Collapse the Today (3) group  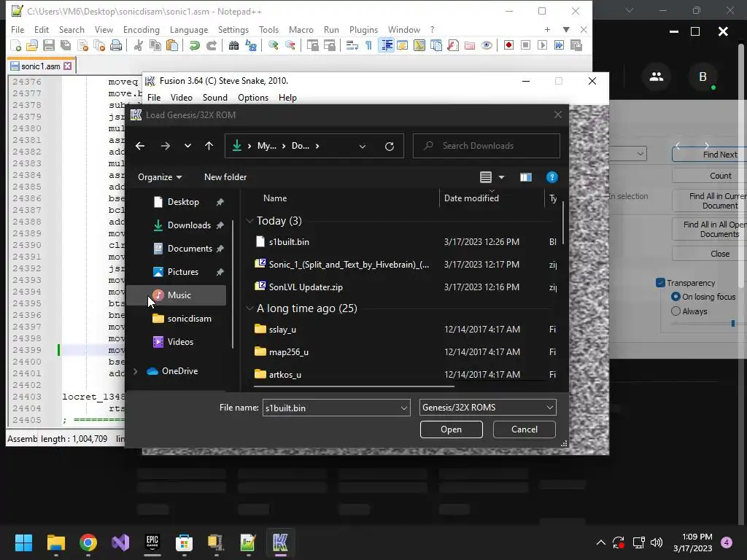click(249, 220)
